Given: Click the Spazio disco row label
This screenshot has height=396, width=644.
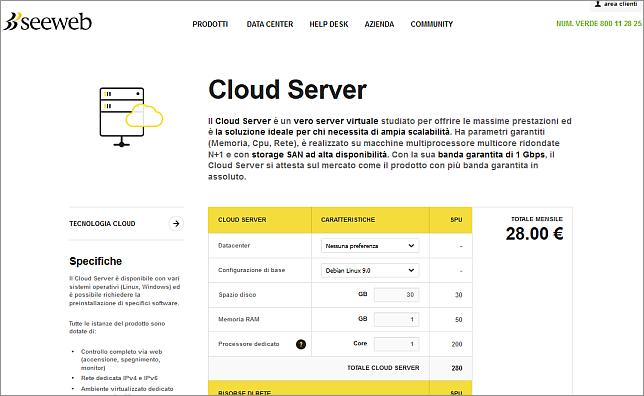Looking at the screenshot, I should click(237, 295).
